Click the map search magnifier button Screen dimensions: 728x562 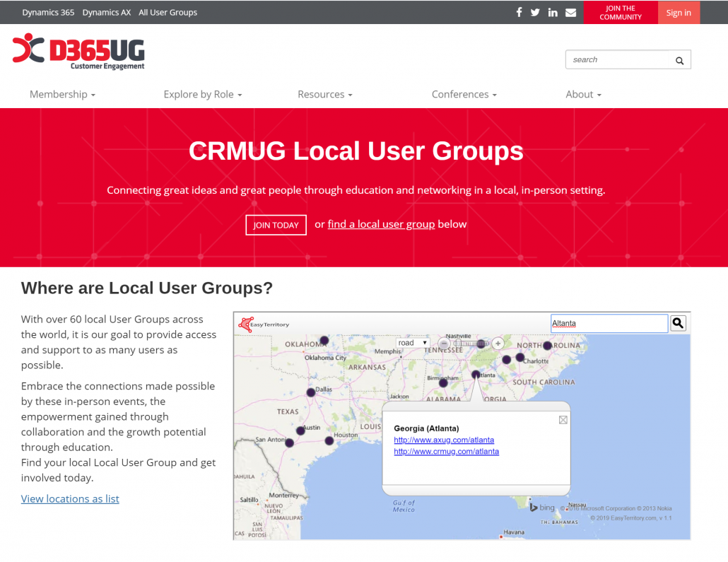click(679, 323)
